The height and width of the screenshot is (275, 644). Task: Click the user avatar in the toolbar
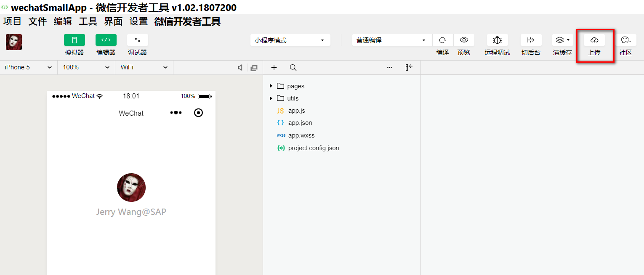pyautogui.click(x=14, y=42)
